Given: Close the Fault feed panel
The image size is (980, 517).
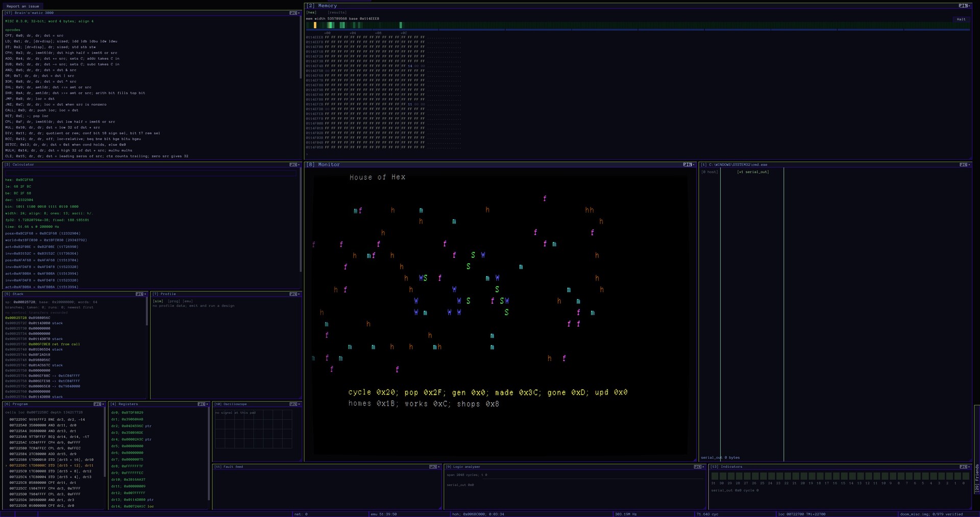Looking at the screenshot, I should pyautogui.click(x=438, y=467).
